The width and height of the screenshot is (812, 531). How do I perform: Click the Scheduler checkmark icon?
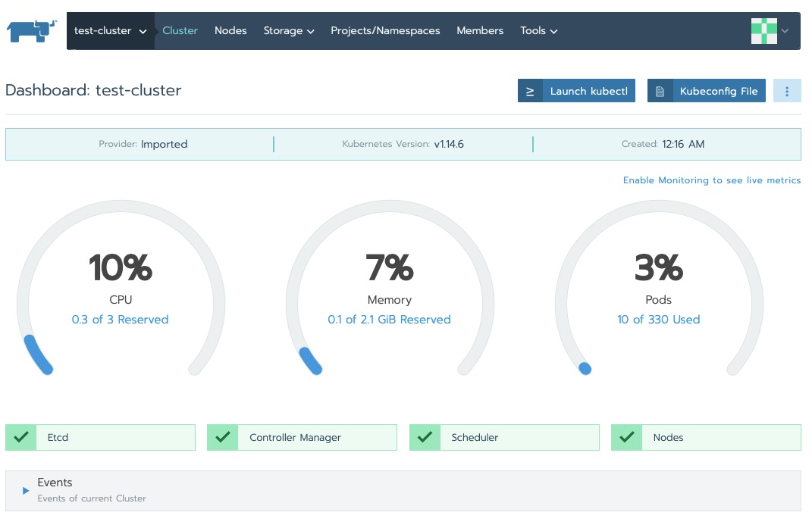(425, 437)
